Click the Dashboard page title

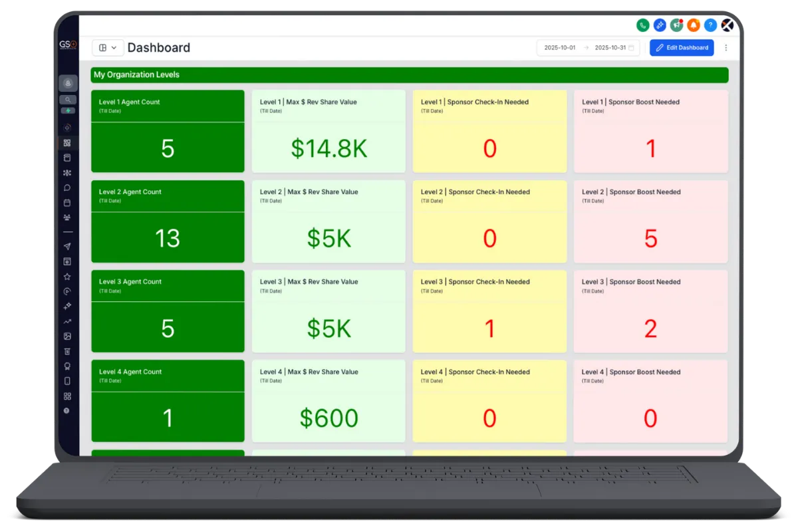click(159, 48)
